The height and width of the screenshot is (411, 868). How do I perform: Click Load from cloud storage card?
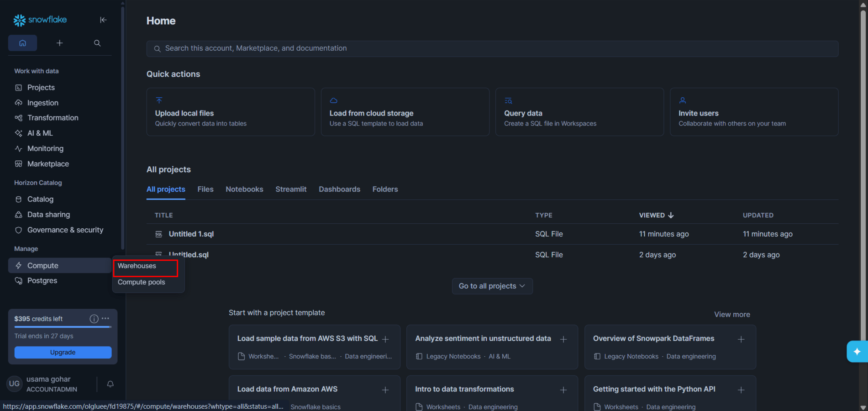point(405,112)
